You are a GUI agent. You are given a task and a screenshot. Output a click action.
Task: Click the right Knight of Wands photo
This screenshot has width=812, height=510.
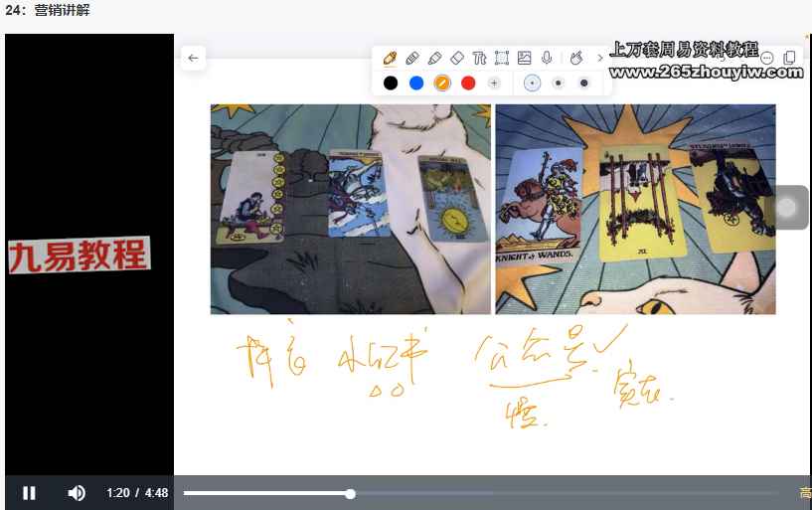[635, 209]
